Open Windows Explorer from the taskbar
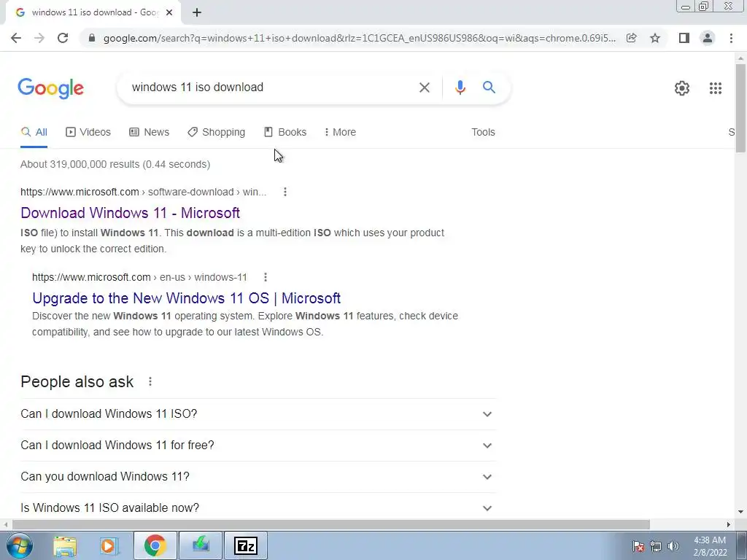The width and height of the screenshot is (747, 560). tap(65, 545)
